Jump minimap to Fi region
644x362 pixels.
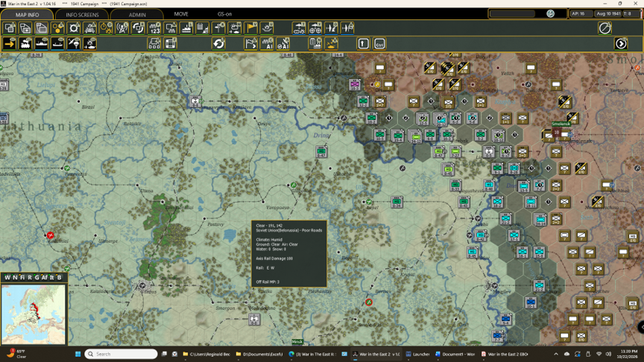coord(22,277)
